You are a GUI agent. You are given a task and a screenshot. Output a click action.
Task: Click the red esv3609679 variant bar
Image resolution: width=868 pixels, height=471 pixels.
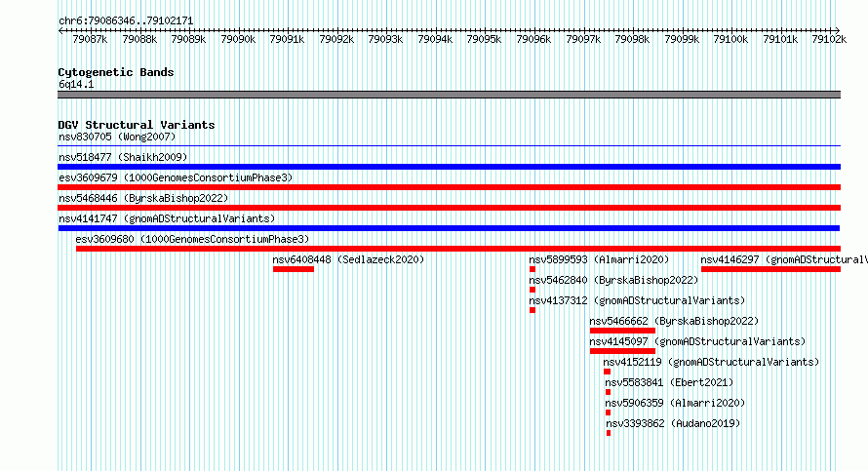click(449, 187)
